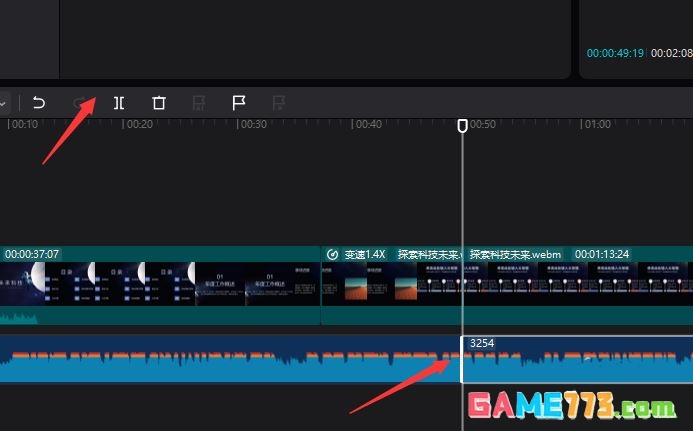
Task: Select the Split clip tool
Action: [119, 102]
